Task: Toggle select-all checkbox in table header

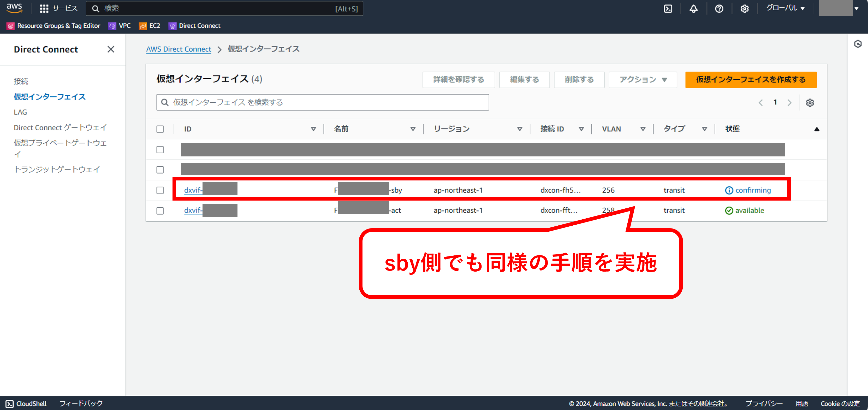Action: click(160, 129)
